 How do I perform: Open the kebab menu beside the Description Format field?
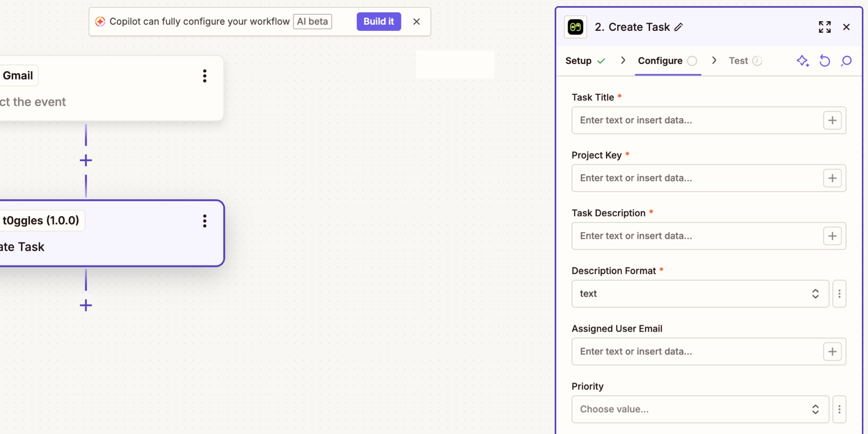(x=840, y=293)
